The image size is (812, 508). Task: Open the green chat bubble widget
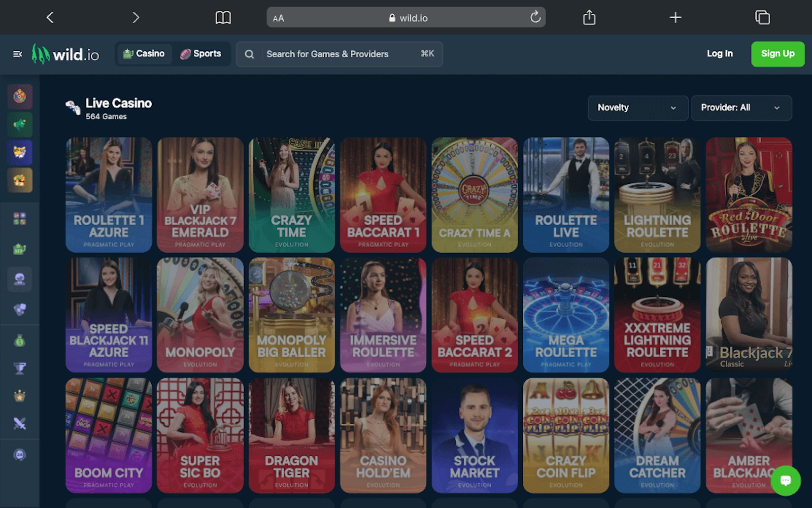click(785, 480)
